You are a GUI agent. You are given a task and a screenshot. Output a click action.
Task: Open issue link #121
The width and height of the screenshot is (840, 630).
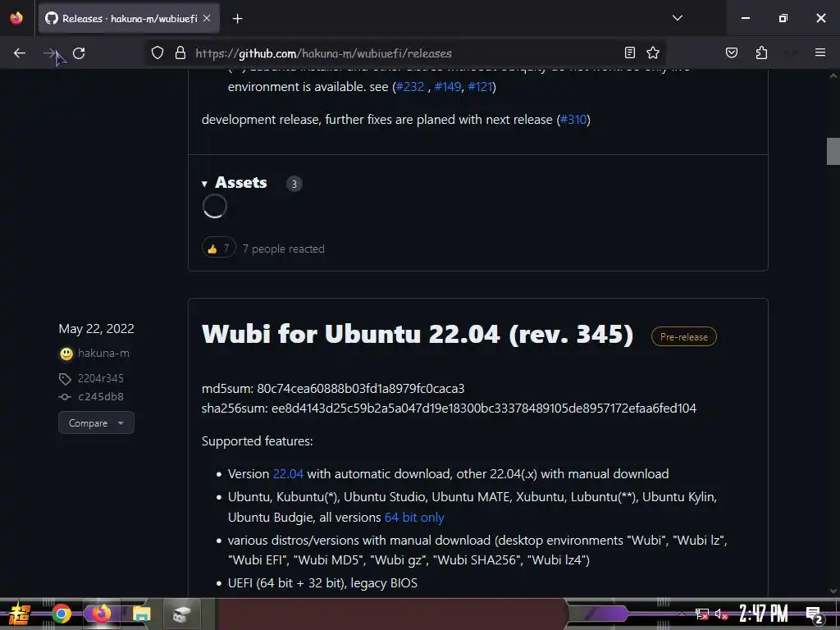479,87
